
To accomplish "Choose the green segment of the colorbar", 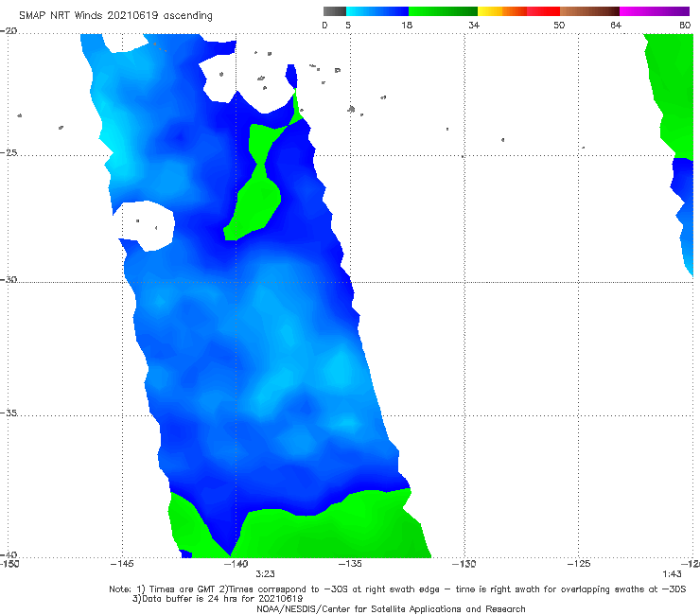I will [443, 11].
